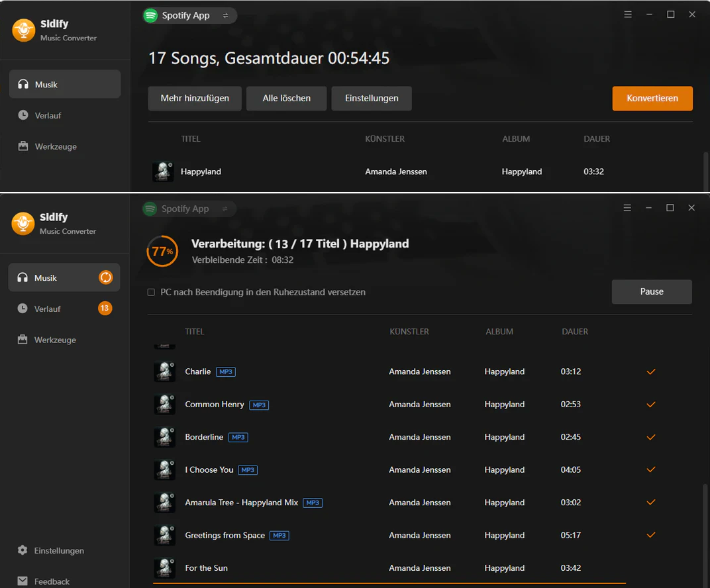Open greyed Spotify App source switcher in lower window
The height and width of the screenshot is (588, 710).
click(189, 209)
